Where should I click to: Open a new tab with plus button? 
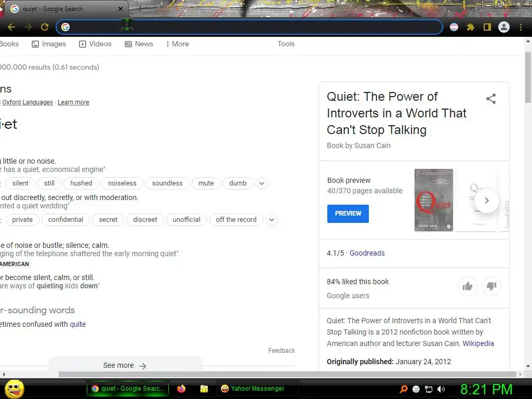point(140,9)
